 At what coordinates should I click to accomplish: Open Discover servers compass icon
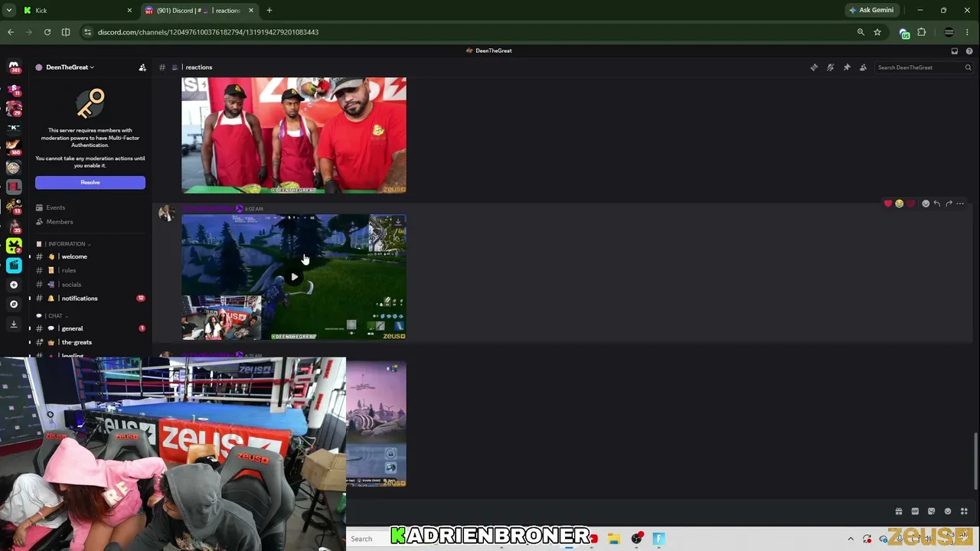(x=14, y=305)
